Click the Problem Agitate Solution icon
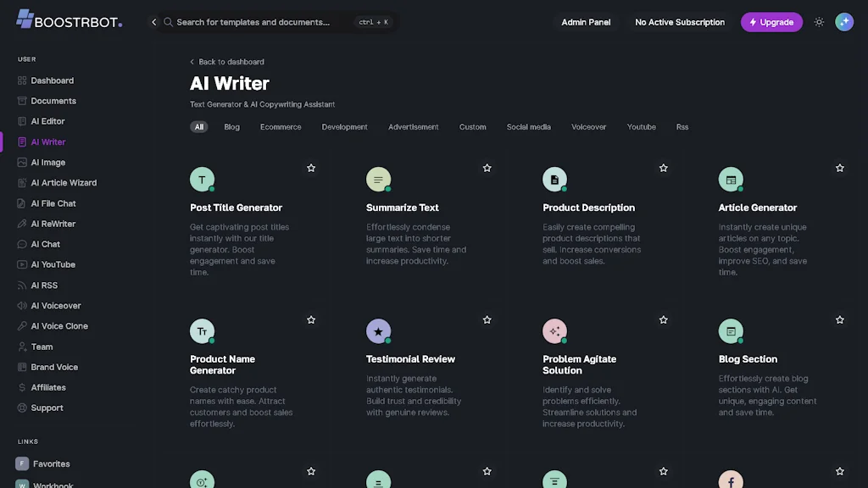The width and height of the screenshot is (868, 488). [554, 331]
